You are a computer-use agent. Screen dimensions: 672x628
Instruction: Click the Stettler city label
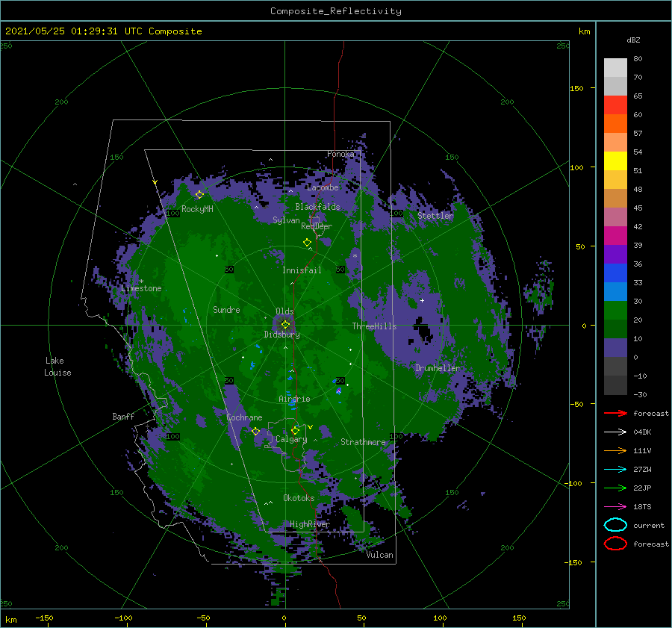tap(435, 216)
